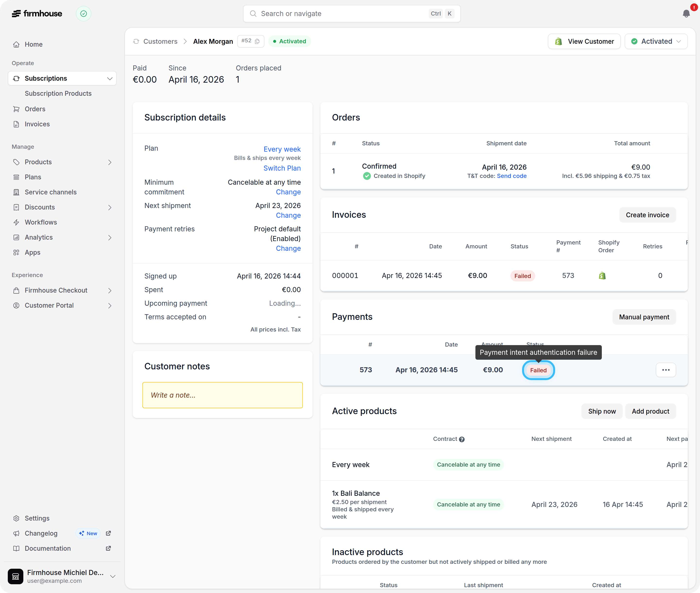Change the next shipment date
Viewport: 700px width, 593px height.
(x=289, y=216)
